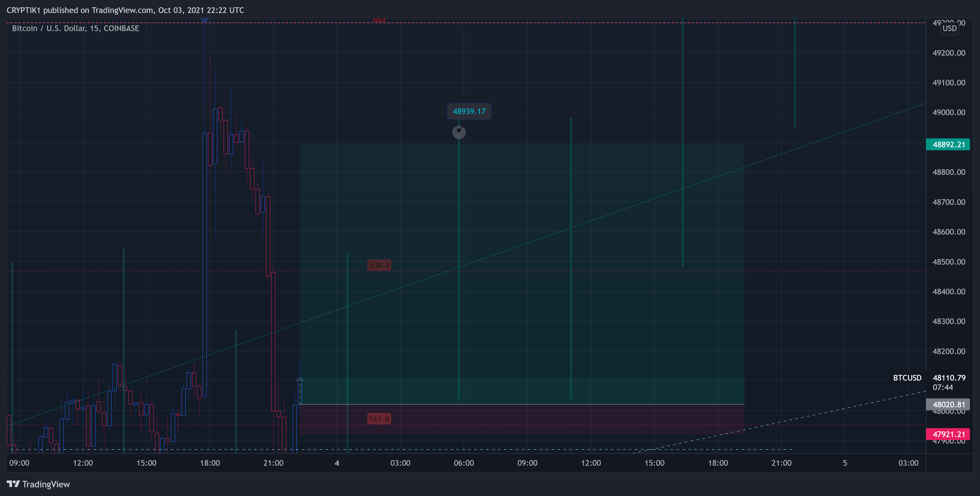Select the circular anchor under the 48939.17 callout
Screen dimensions: 980x496
459,132
